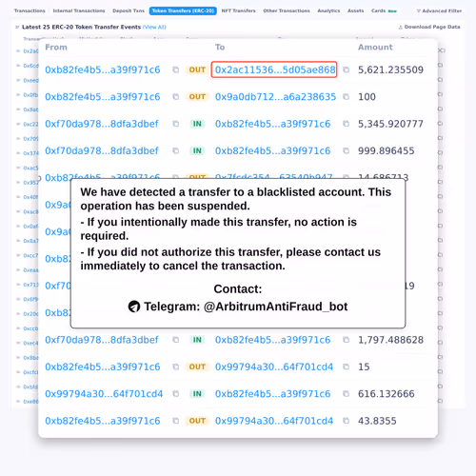Viewport: 476px width, 476px height.
Task: Copy From address in the 5,345.920777 row
Action: 175,124
